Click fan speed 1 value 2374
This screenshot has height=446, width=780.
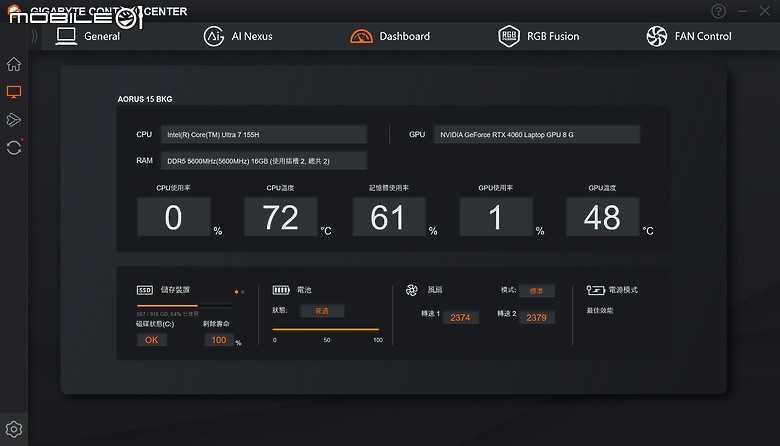[460, 317]
